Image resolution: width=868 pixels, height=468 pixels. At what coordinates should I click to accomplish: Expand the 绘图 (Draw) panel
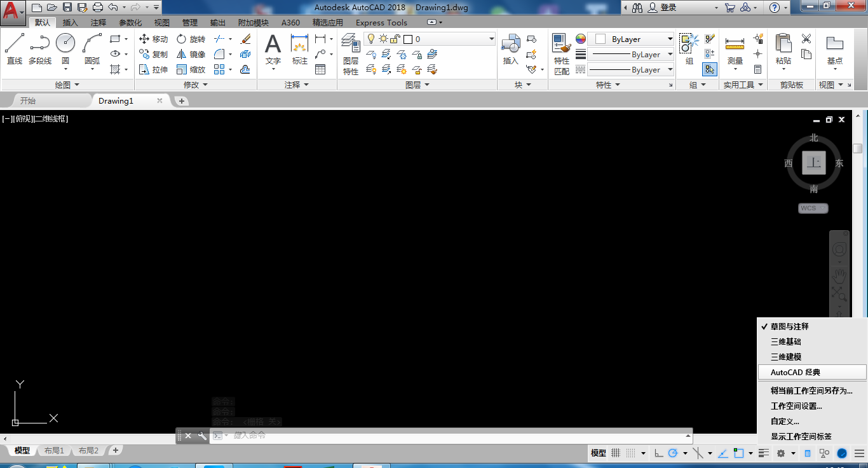[x=67, y=85]
